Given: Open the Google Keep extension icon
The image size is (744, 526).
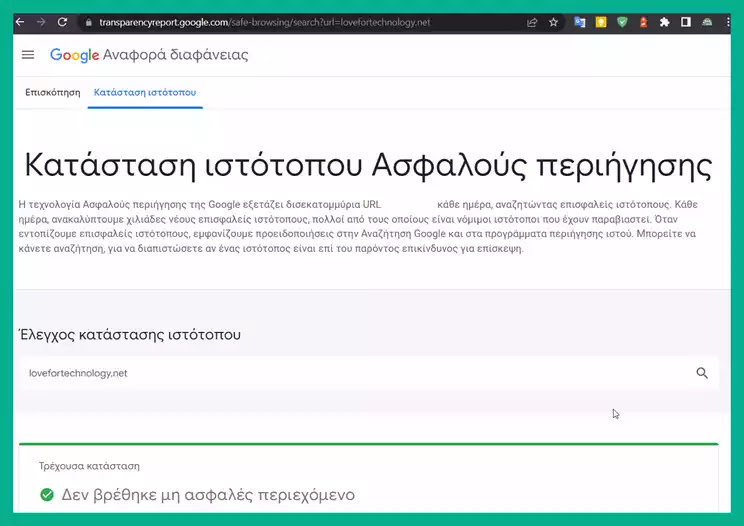Looking at the screenshot, I should 601,22.
